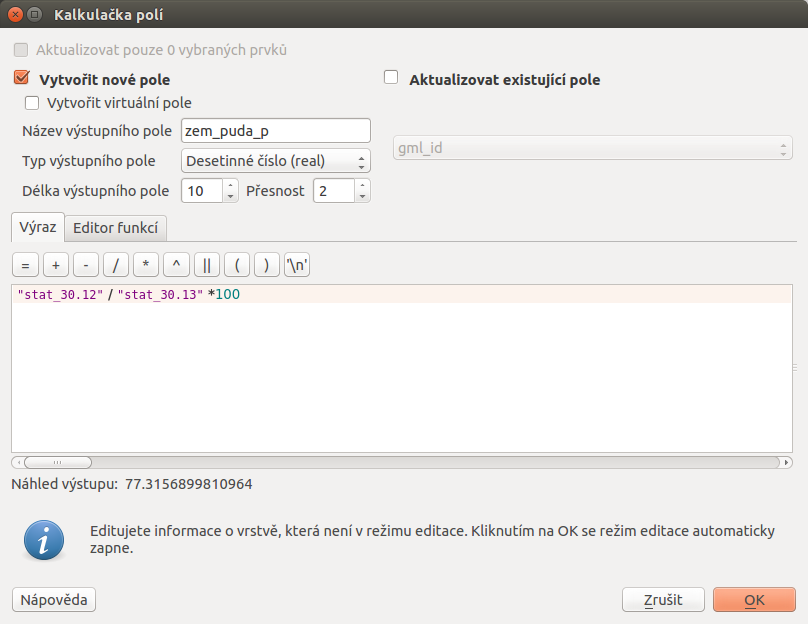This screenshot has width=808, height=624.
Task: Insert an opening parenthesis
Action: pyautogui.click(x=237, y=265)
